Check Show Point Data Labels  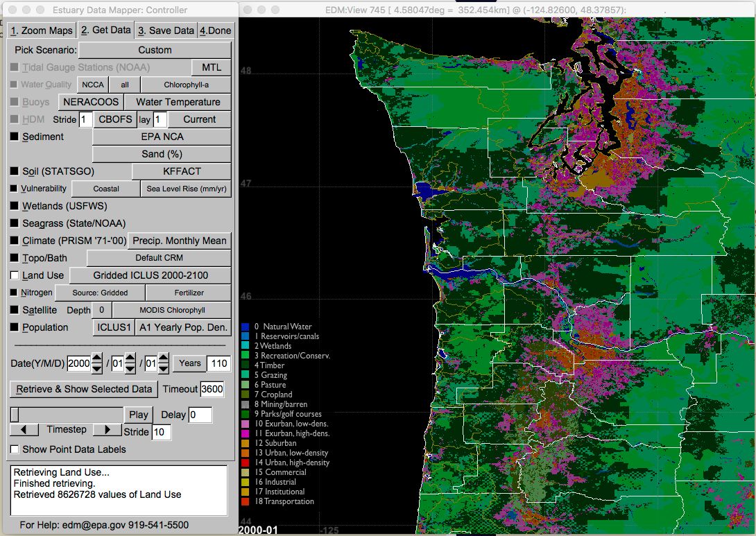coord(15,449)
